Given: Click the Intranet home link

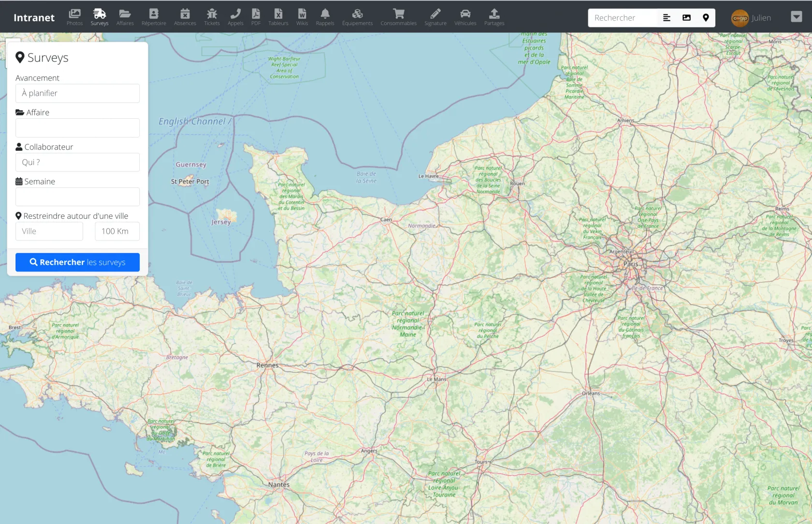Looking at the screenshot, I should (34, 18).
